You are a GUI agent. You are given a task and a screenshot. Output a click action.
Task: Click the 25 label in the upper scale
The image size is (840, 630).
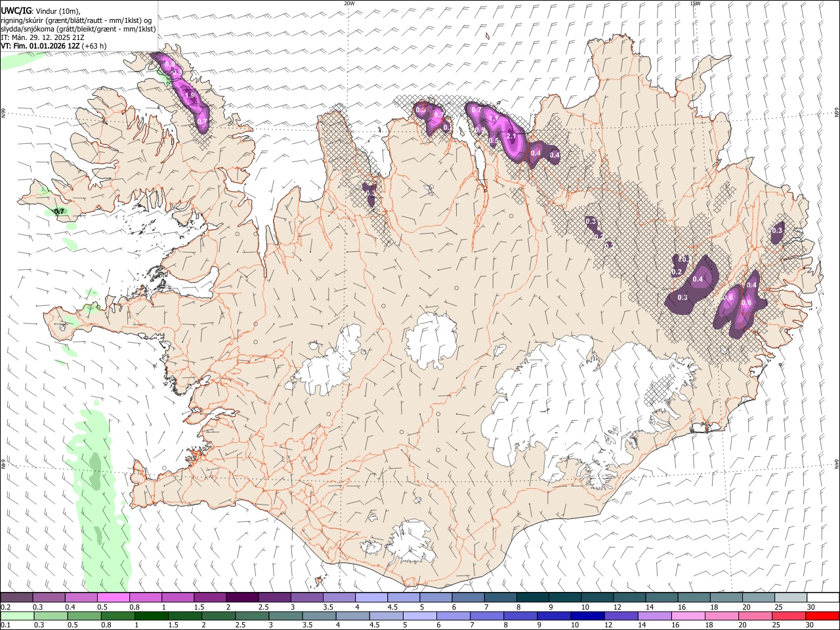tap(778, 607)
